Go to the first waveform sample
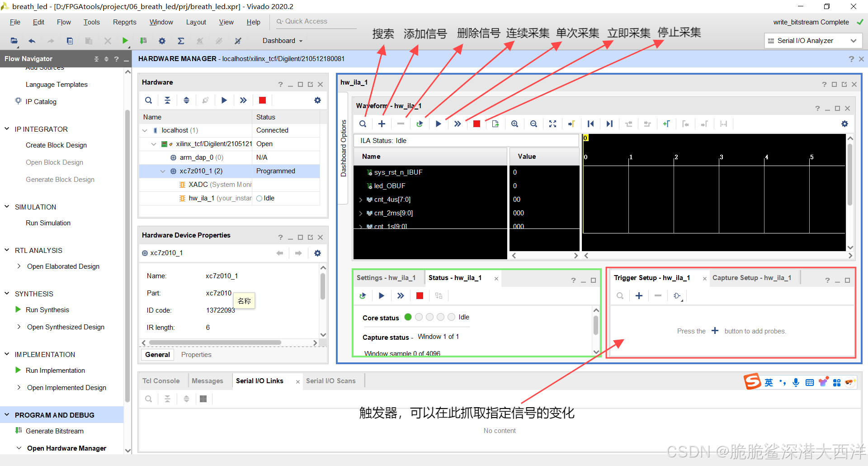Viewport: 868px width, 466px height. click(590, 124)
